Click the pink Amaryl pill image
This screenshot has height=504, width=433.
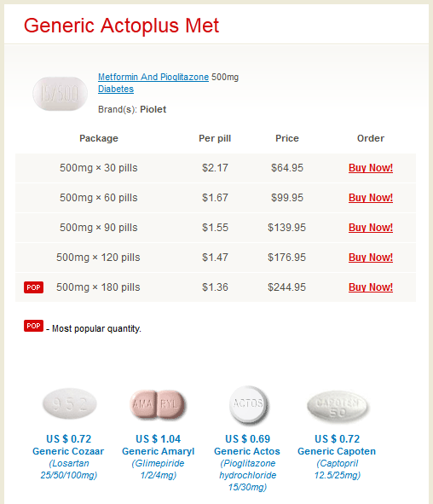point(159,404)
